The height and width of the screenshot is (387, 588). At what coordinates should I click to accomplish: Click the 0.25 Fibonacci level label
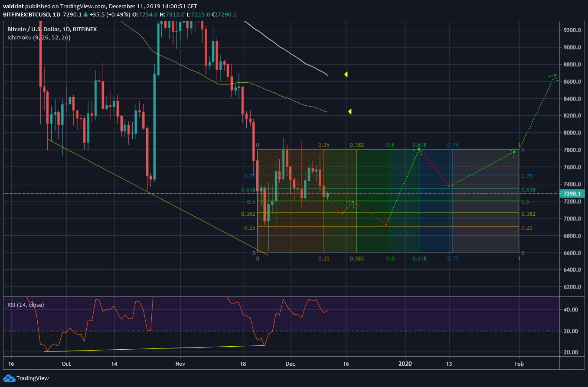click(251, 227)
